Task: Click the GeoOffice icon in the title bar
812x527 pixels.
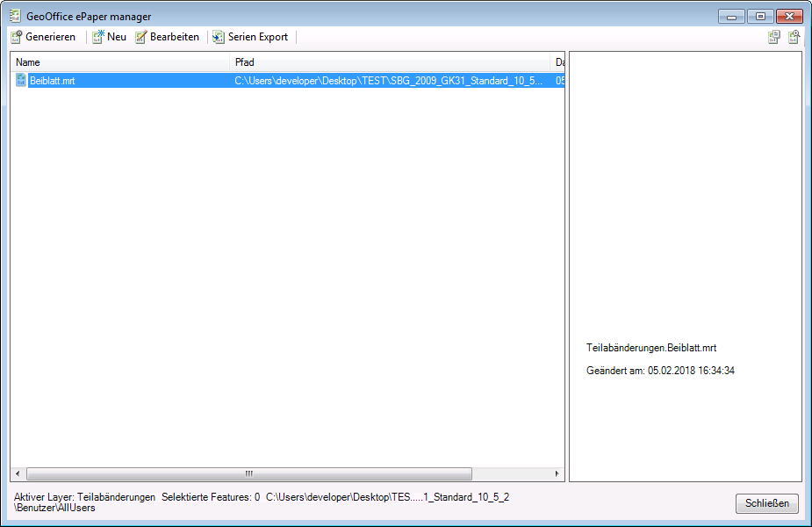Action: click(13, 15)
